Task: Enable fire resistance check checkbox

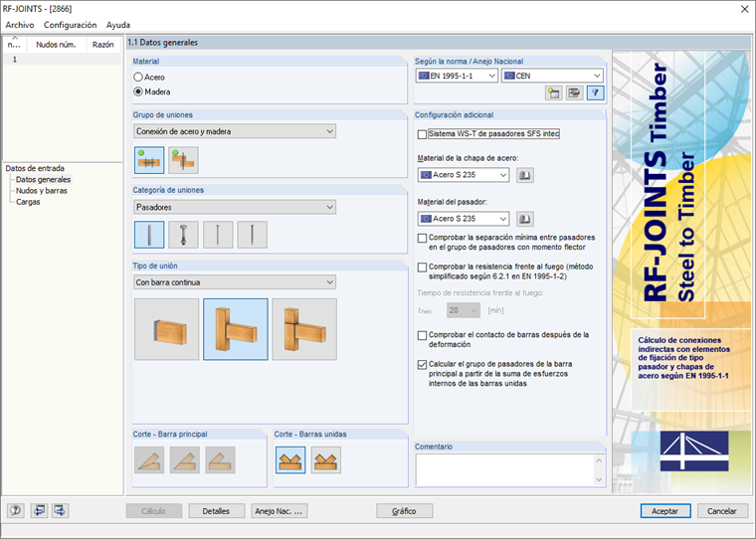Action: point(423,268)
